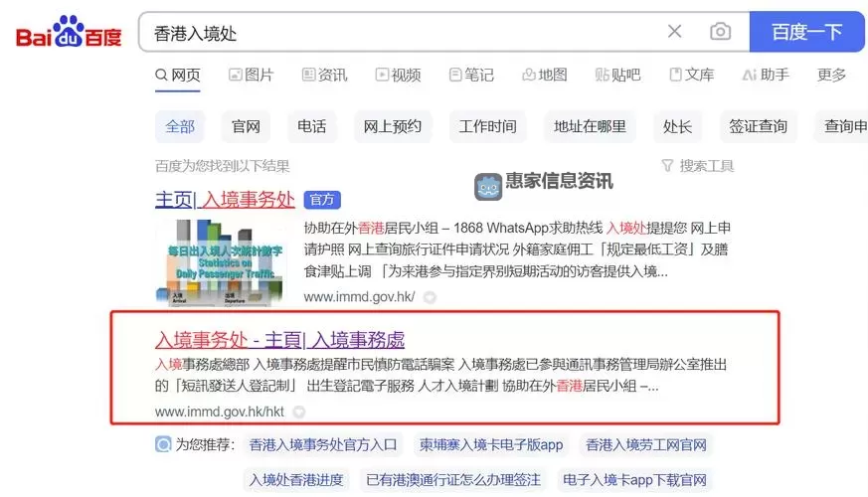This screenshot has width=868, height=497.
Task: Select the 签证查询 filter chip
Action: tap(758, 127)
